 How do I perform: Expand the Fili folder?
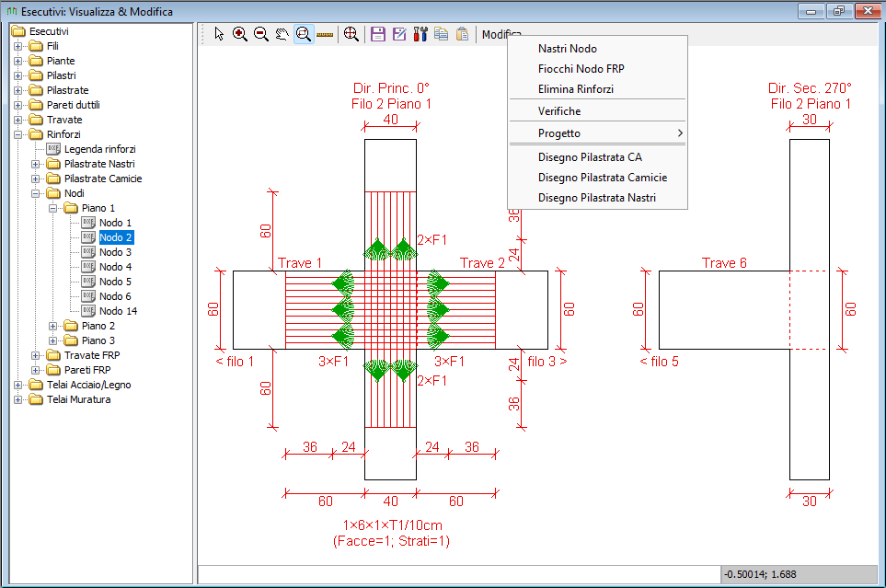pos(18,46)
